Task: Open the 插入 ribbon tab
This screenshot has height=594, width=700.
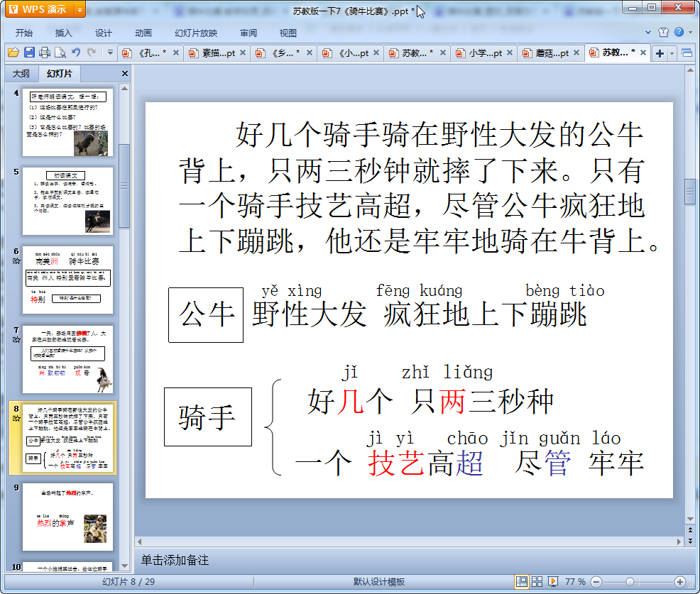Action: (63, 33)
